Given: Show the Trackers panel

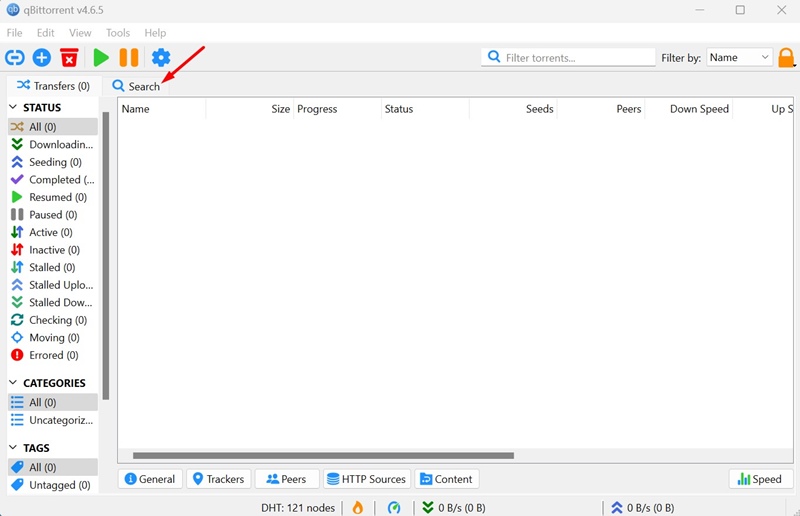Looking at the screenshot, I should 218,479.
